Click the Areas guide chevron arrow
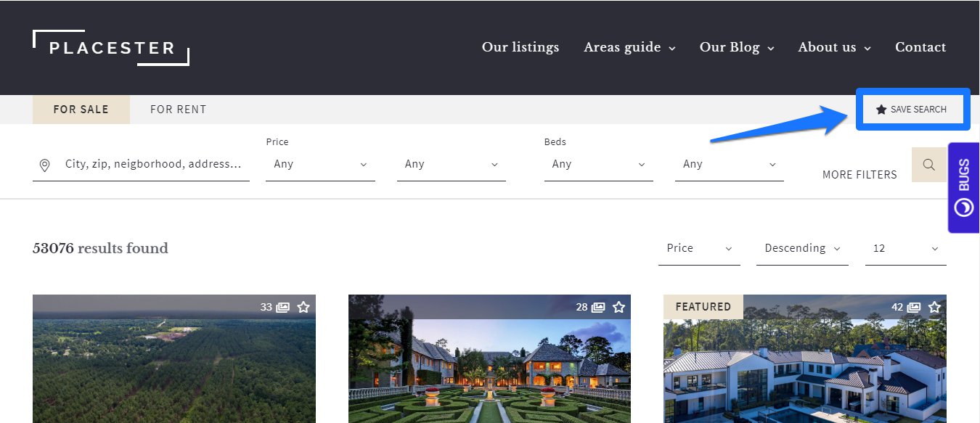 coord(672,49)
